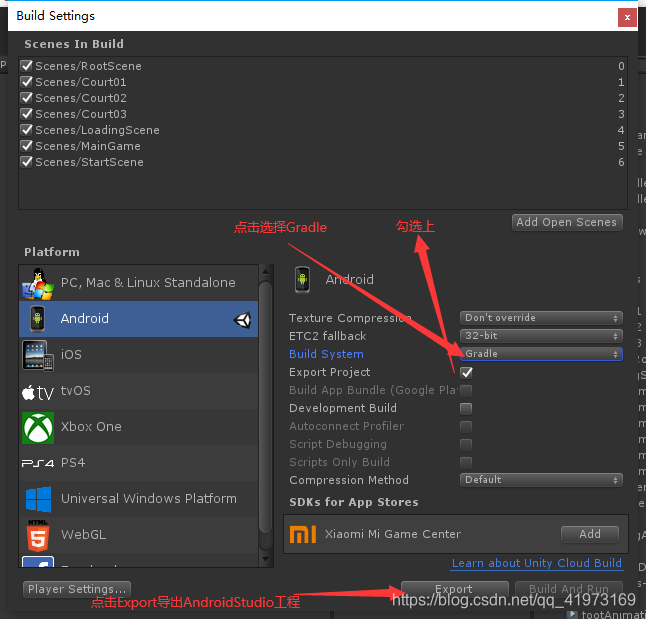
Task: Toggle Script Debugging checkbox
Action: (466, 445)
